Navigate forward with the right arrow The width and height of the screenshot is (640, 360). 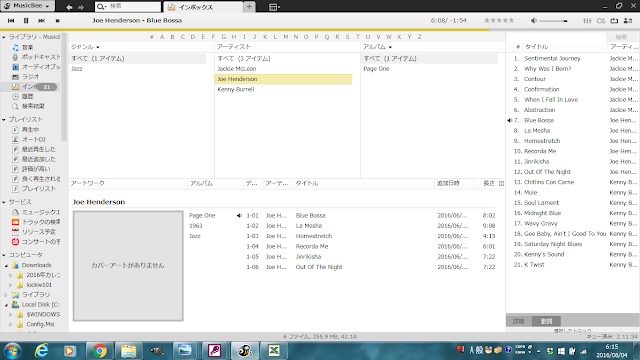pyautogui.click(x=81, y=7)
